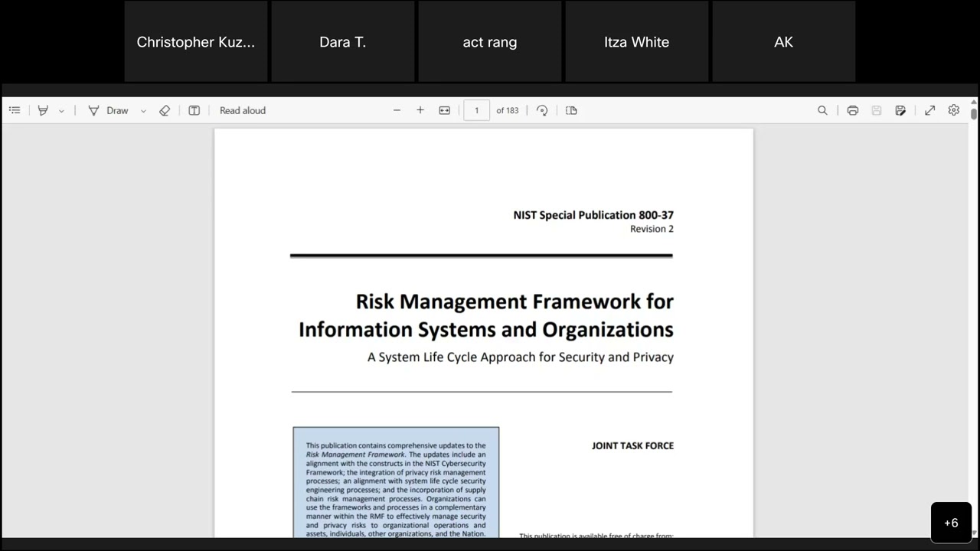
Task: Click 'A System Life Cycle Approach' subtitle
Action: [521, 357]
